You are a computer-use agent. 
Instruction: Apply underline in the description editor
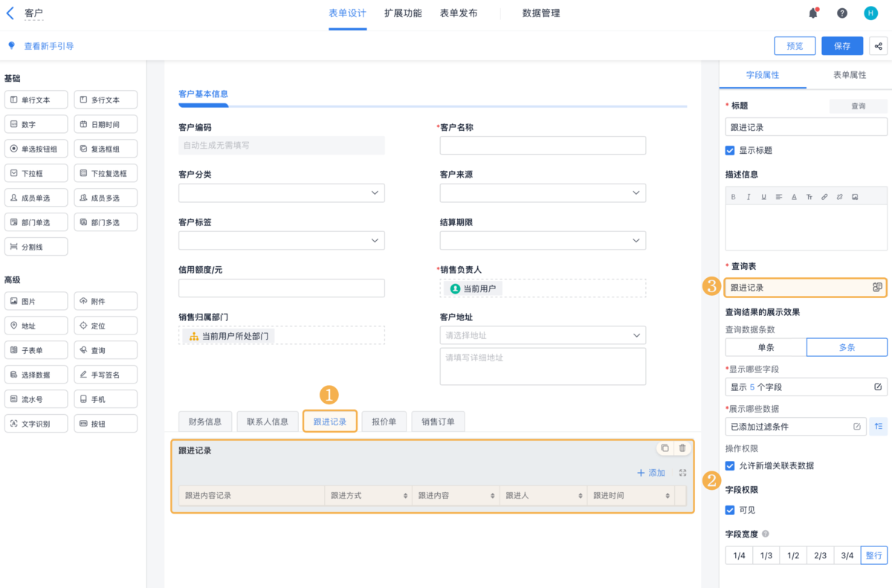click(763, 197)
